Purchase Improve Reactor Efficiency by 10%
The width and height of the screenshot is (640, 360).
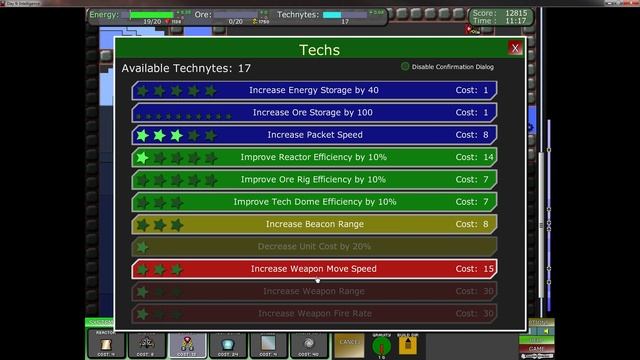coord(314,157)
